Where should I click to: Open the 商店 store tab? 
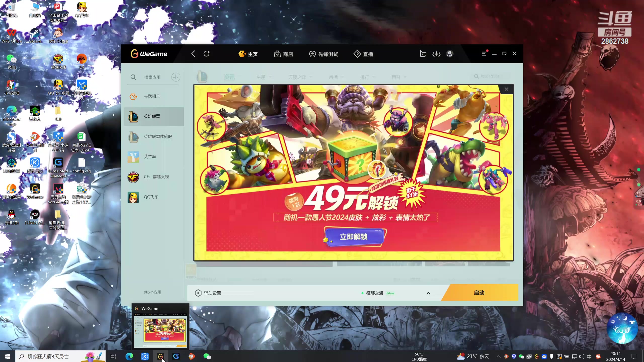click(x=284, y=54)
